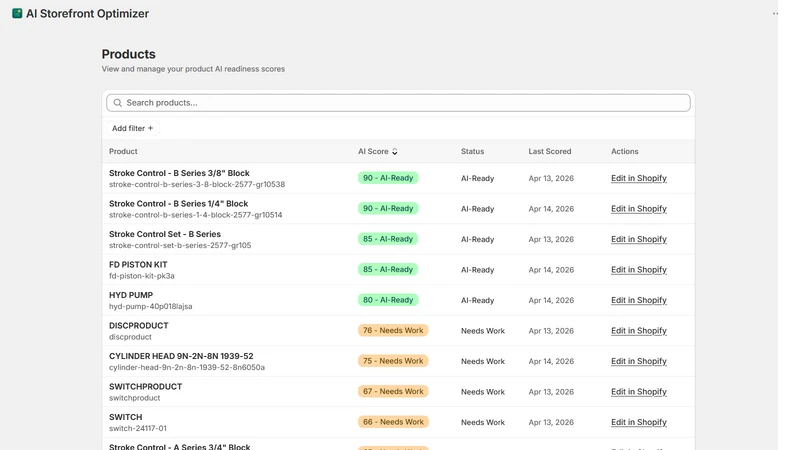Select the HYD PUMP product name
The height and width of the screenshot is (450, 800).
pos(131,295)
